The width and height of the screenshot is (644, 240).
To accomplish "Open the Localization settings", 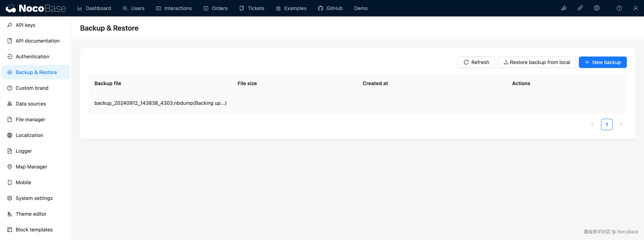I will [x=29, y=135].
